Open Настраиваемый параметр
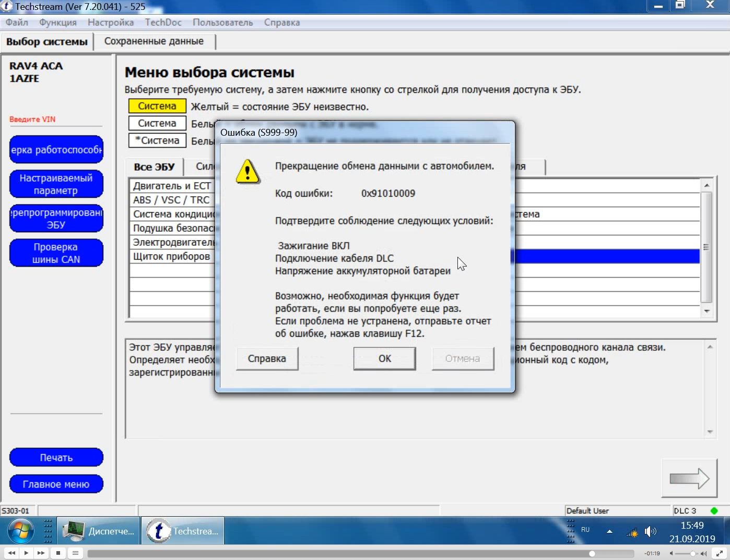The width and height of the screenshot is (730, 560). click(x=56, y=184)
